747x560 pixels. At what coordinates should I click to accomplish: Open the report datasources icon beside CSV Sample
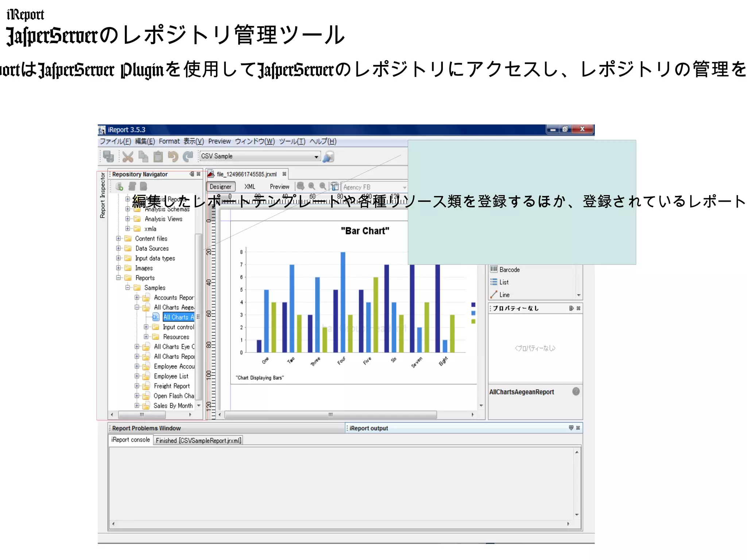pyautogui.click(x=328, y=157)
